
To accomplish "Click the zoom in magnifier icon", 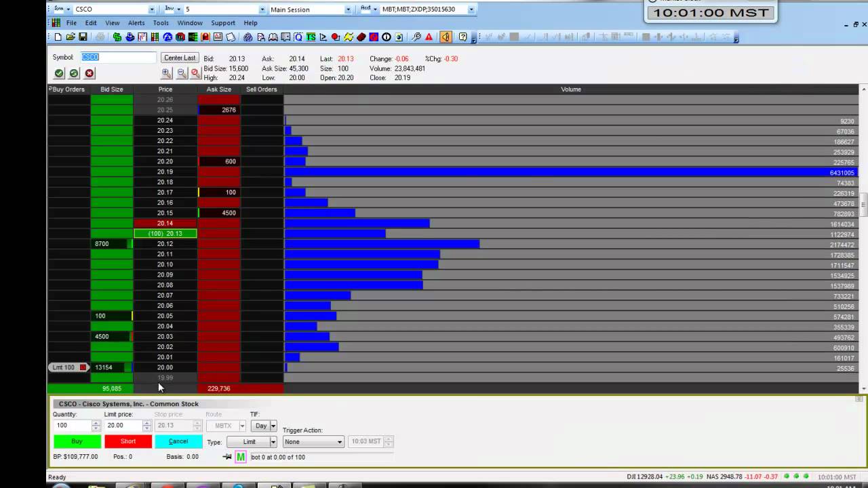I will [x=167, y=73].
